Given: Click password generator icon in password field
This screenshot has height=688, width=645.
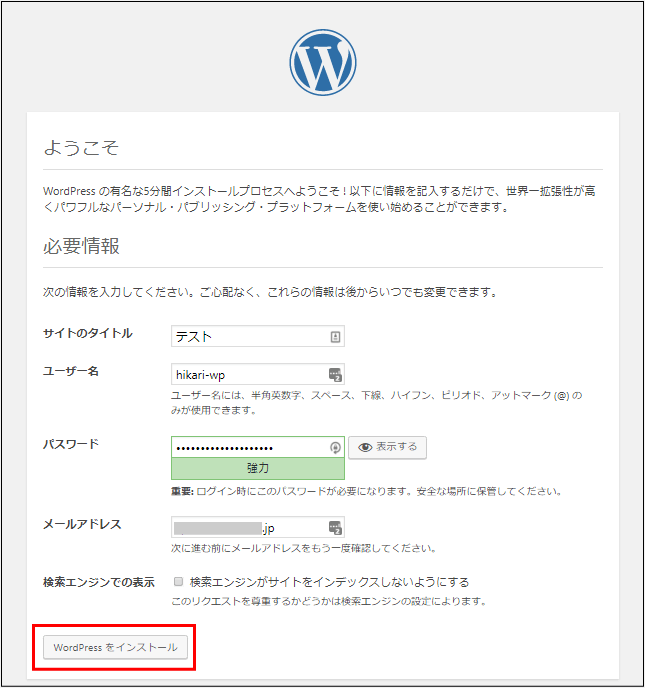Looking at the screenshot, I should (x=335, y=447).
